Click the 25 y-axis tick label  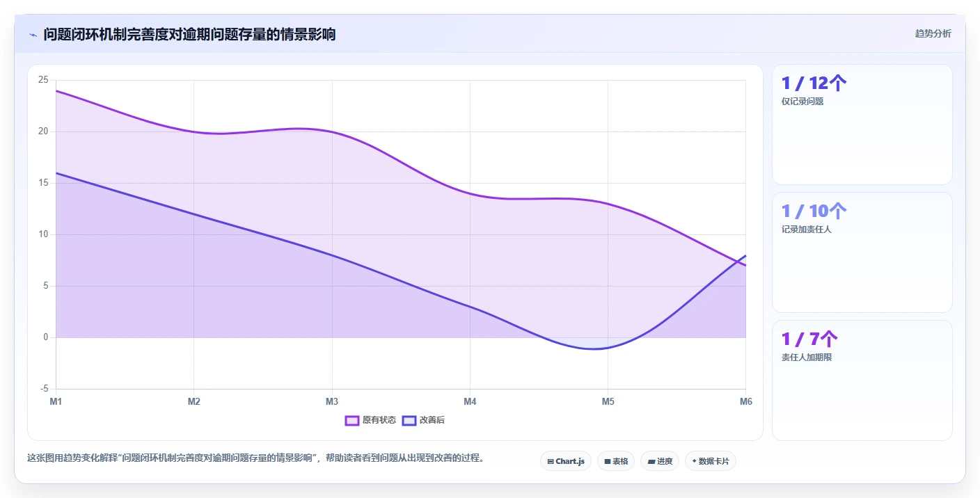43,80
